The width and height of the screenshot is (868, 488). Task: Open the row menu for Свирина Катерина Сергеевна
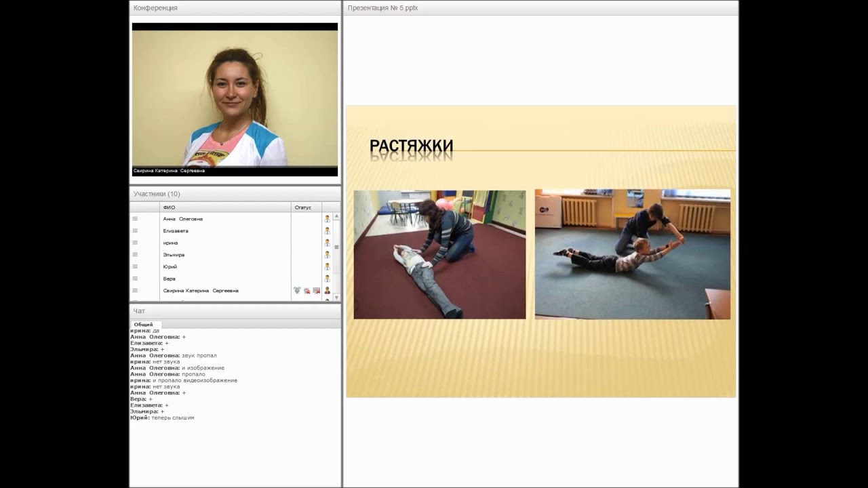tap(135, 290)
